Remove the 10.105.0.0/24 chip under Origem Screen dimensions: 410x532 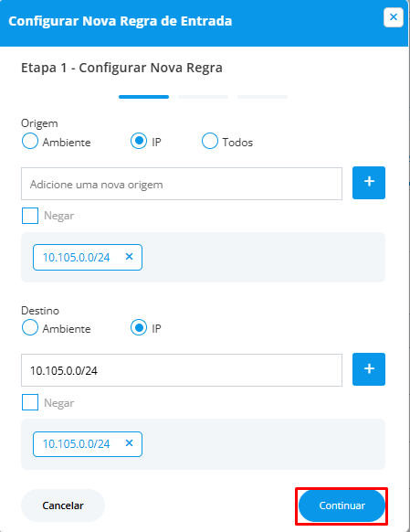click(x=129, y=257)
